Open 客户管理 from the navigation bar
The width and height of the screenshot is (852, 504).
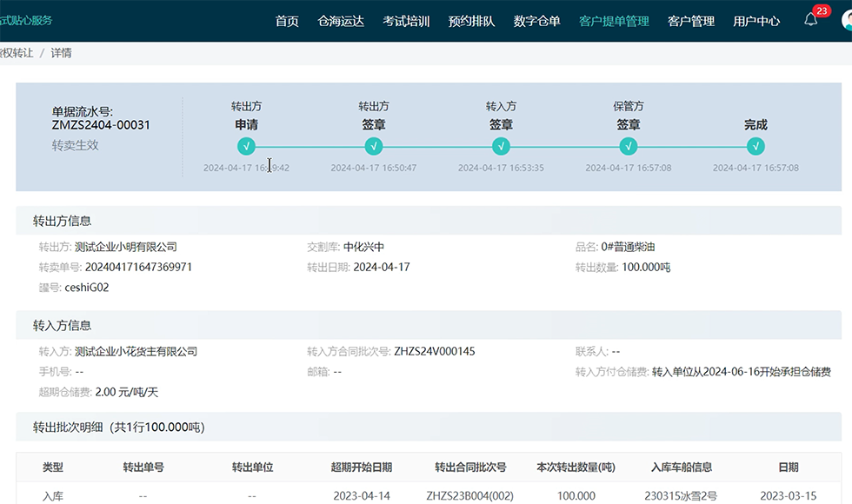690,21
